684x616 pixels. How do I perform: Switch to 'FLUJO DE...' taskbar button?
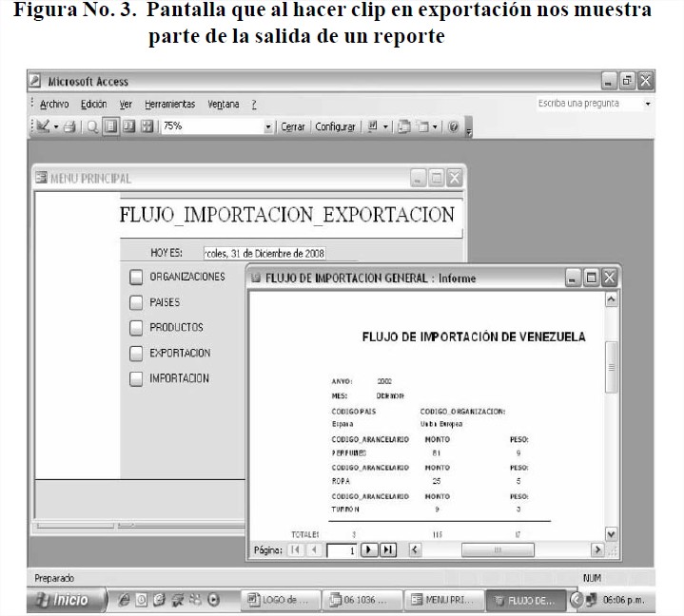(526, 601)
